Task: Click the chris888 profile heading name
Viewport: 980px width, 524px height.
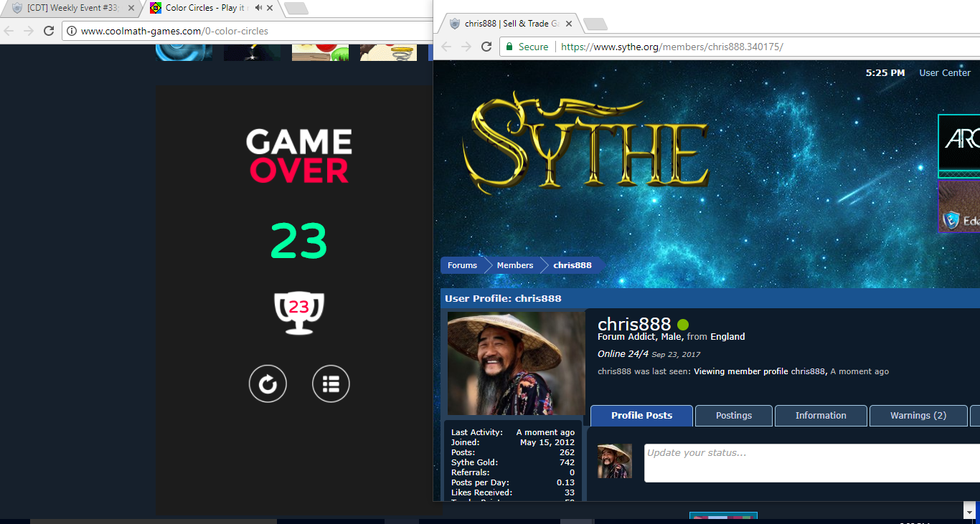Action: pyautogui.click(x=634, y=324)
